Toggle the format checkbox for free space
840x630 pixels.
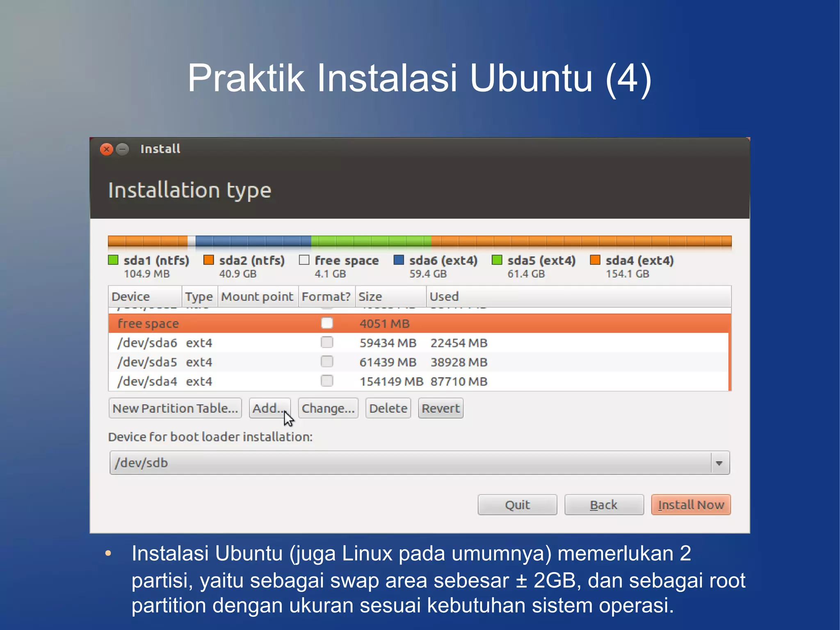click(327, 323)
